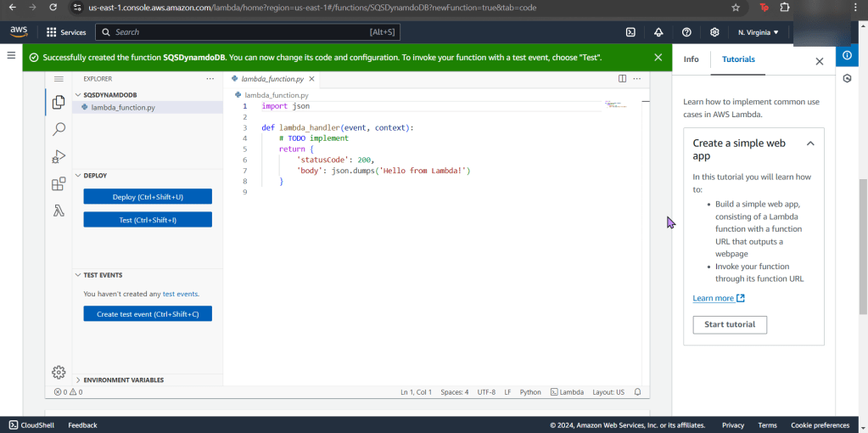This screenshot has height=433, width=868.
Task: Collapse the TEST EVENTS section
Action: coord(79,275)
